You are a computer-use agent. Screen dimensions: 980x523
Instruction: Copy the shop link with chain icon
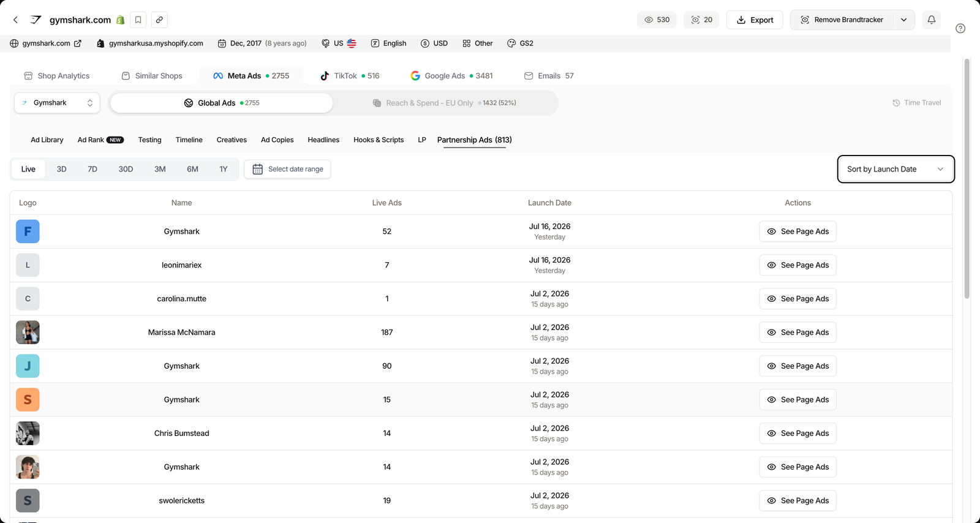coord(159,20)
